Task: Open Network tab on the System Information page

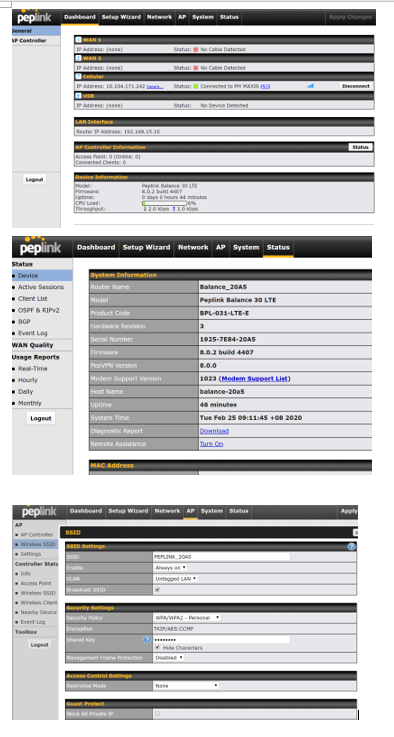Action: [193, 247]
